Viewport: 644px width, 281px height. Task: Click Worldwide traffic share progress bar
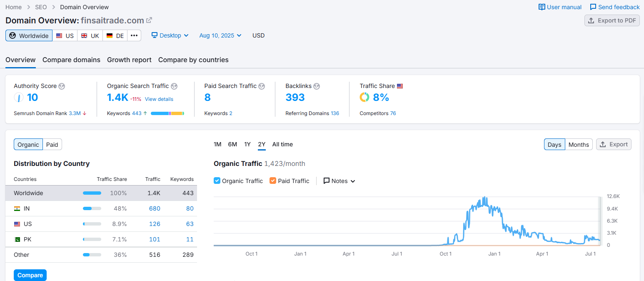(92, 193)
